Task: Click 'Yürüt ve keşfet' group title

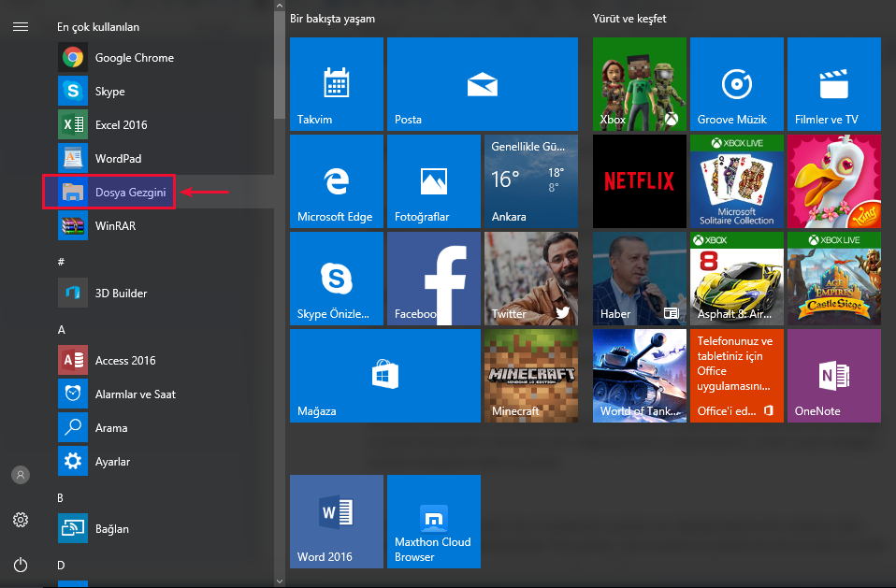Action: [629, 19]
